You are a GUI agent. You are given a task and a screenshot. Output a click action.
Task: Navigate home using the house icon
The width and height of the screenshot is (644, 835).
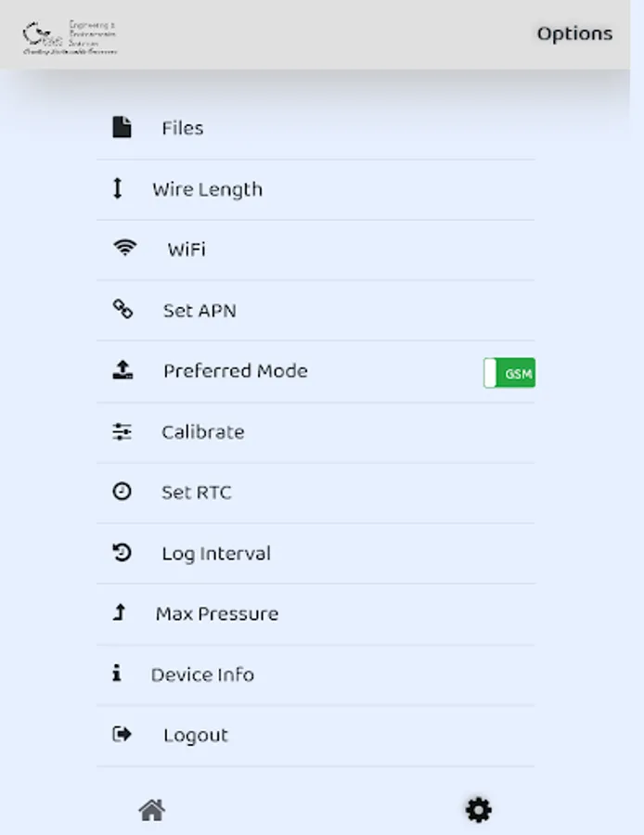click(x=151, y=808)
